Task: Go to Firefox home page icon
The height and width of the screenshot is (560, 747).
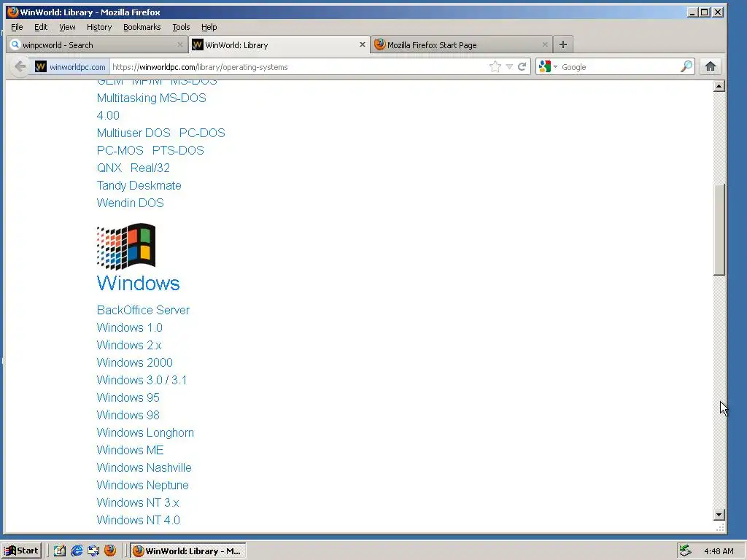Action: pyautogui.click(x=711, y=66)
